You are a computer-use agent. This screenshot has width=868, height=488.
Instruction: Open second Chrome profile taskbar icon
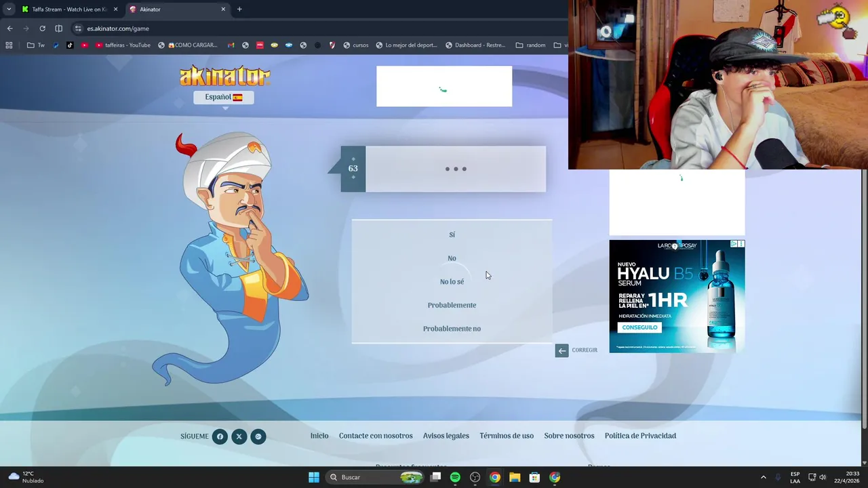pos(555,477)
